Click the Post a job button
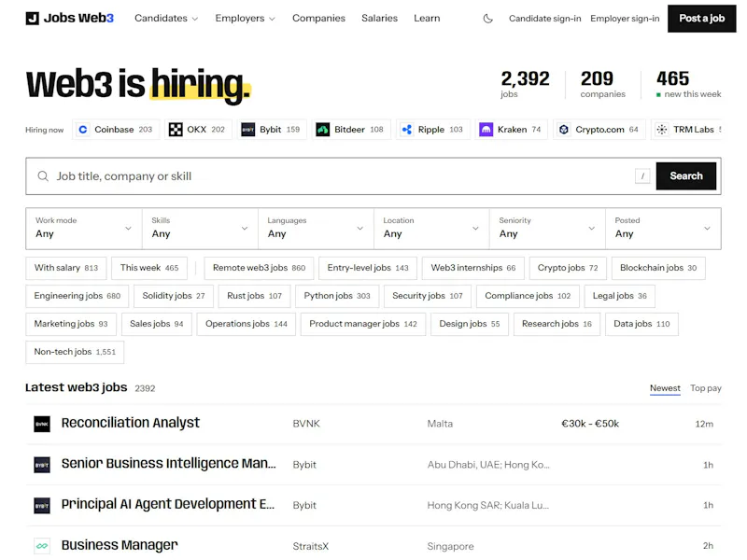 coord(702,19)
